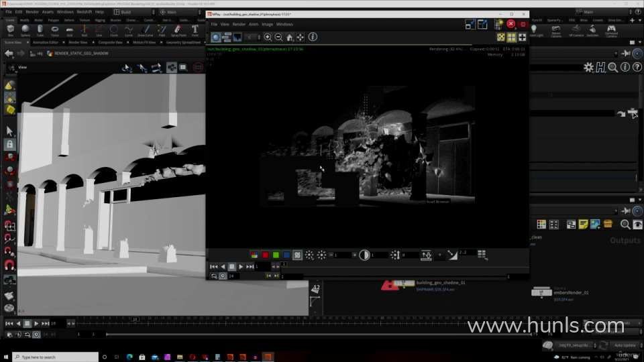Select the Spray Paint shelf tool

178,29
